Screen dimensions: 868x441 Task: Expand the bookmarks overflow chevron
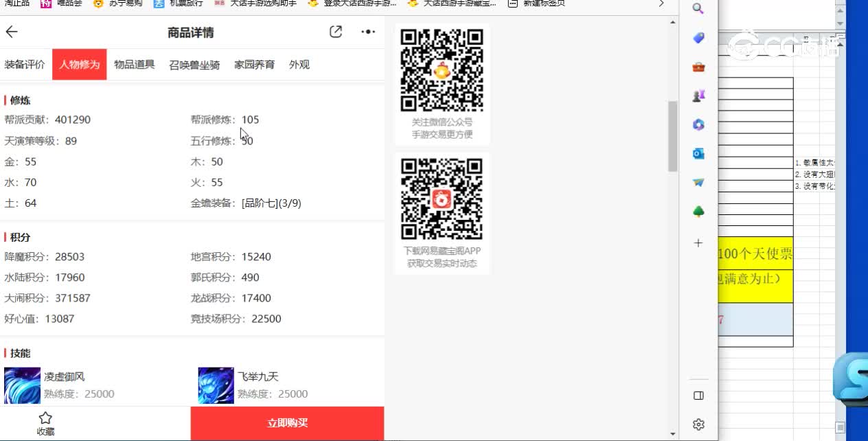pyautogui.click(x=661, y=3)
